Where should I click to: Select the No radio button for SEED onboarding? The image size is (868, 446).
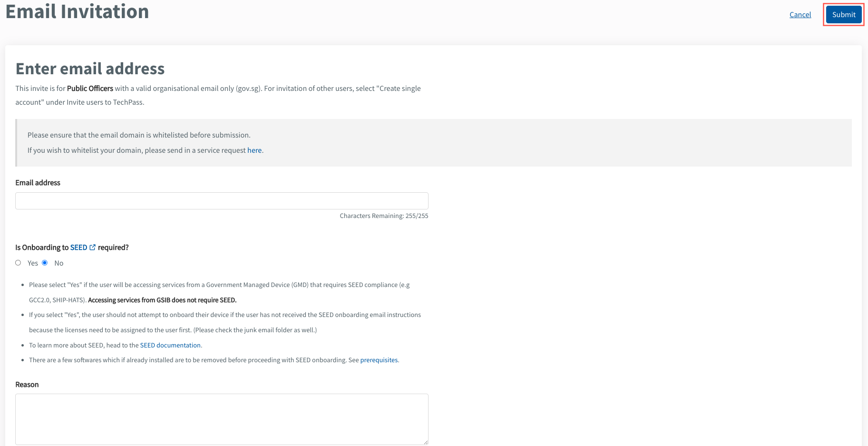[44, 262]
